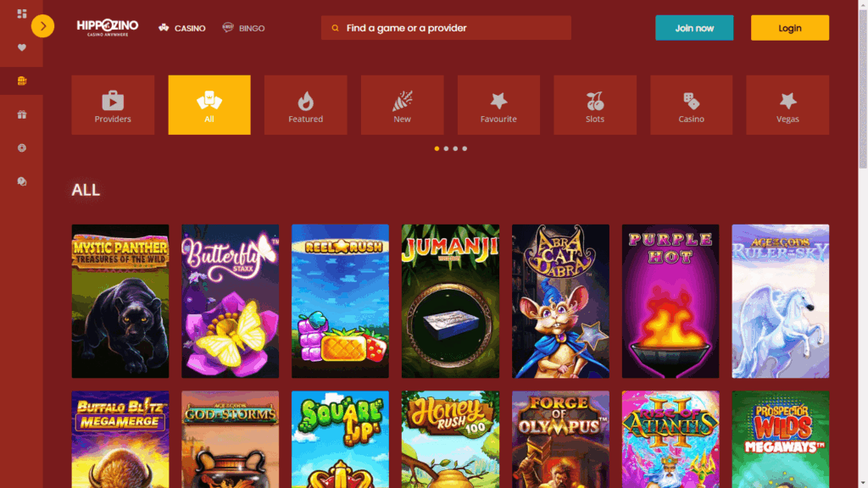Select the Providers category tile
This screenshot has height=488, width=868.
point(113,105)
